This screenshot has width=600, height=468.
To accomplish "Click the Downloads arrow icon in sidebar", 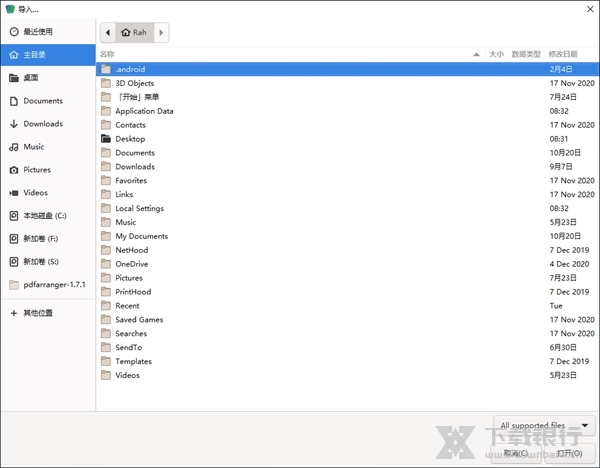I will pyautogui.click(x=14, y=124).
